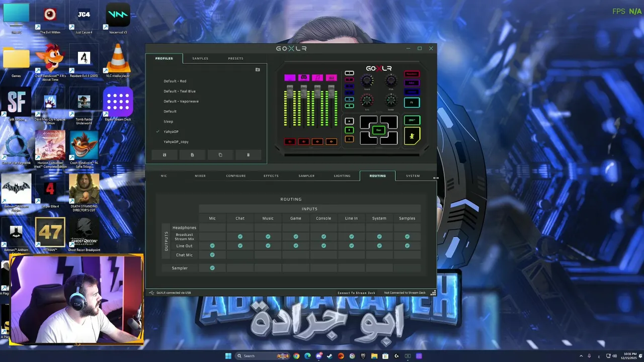Click the Gender knob

click(x=391, y=100)
